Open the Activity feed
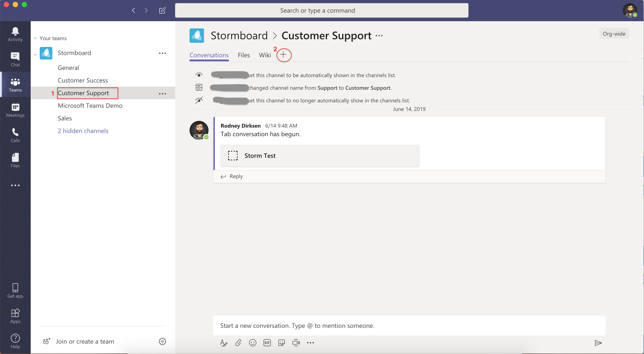Image resolution: width=644 pixels, height=354 pixels. [15, 34]
